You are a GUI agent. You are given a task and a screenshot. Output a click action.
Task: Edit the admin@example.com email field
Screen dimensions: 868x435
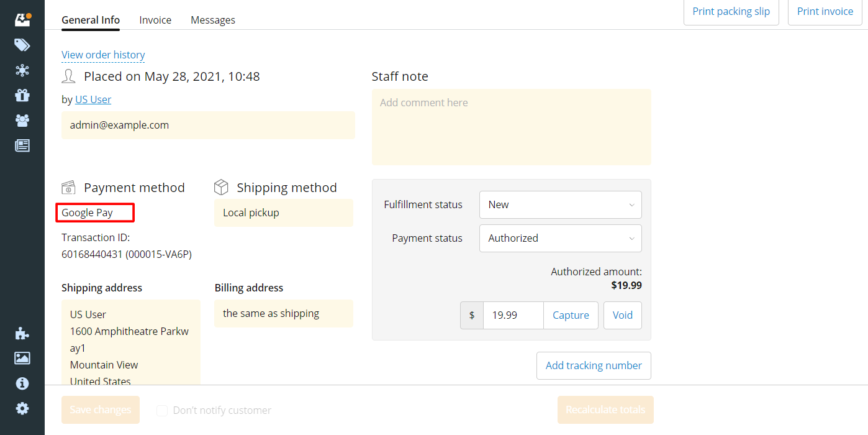208,125
